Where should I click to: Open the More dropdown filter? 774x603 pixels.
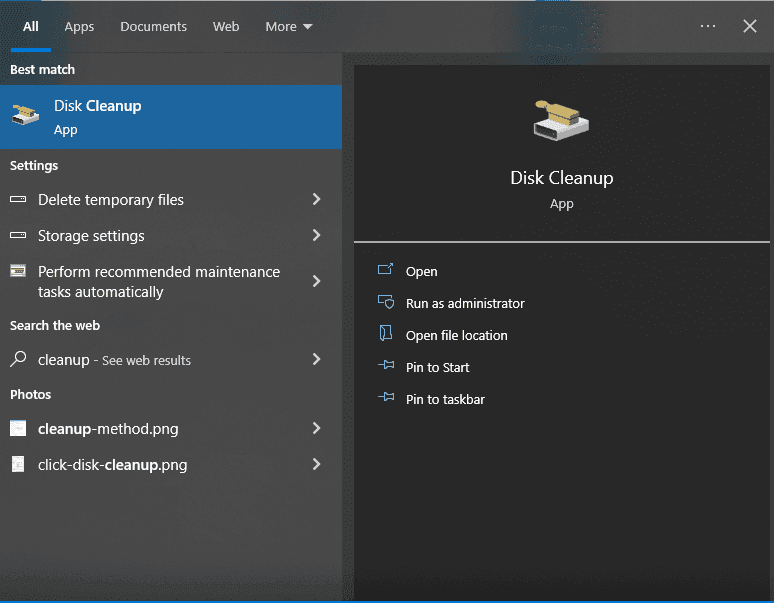tap(289, 27)
